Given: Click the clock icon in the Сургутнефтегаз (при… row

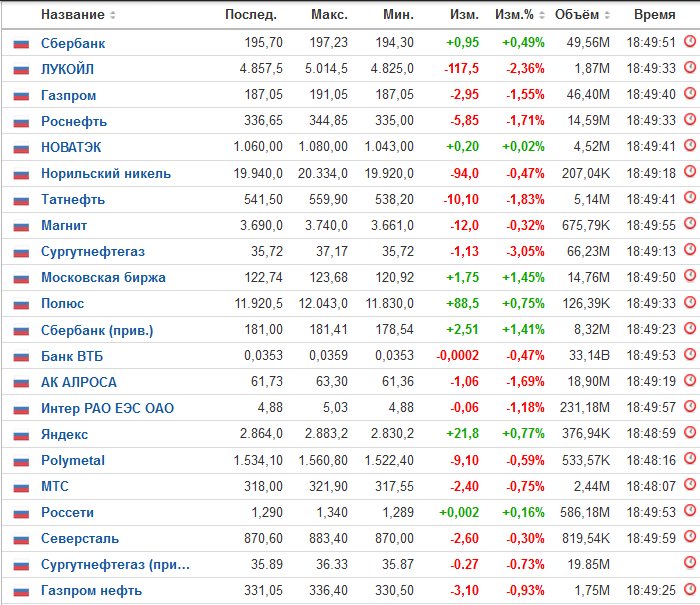Looking at the screenshot, I should [690, 563].
